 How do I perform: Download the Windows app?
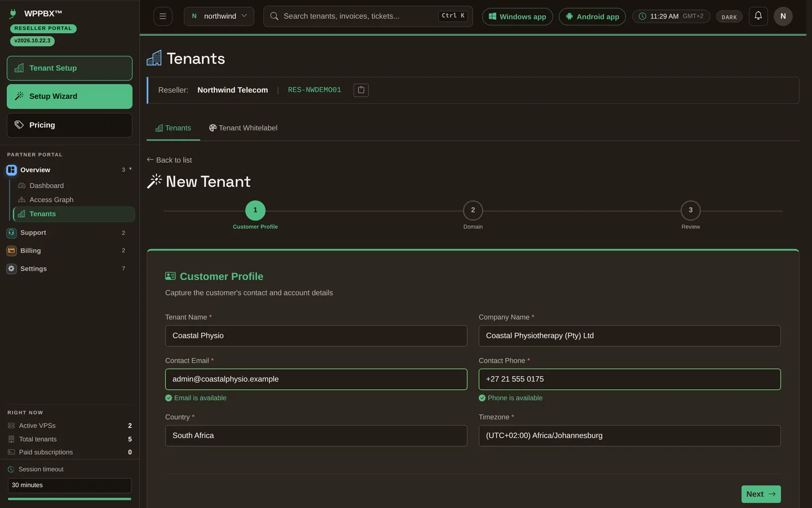[x=517, y=16]
